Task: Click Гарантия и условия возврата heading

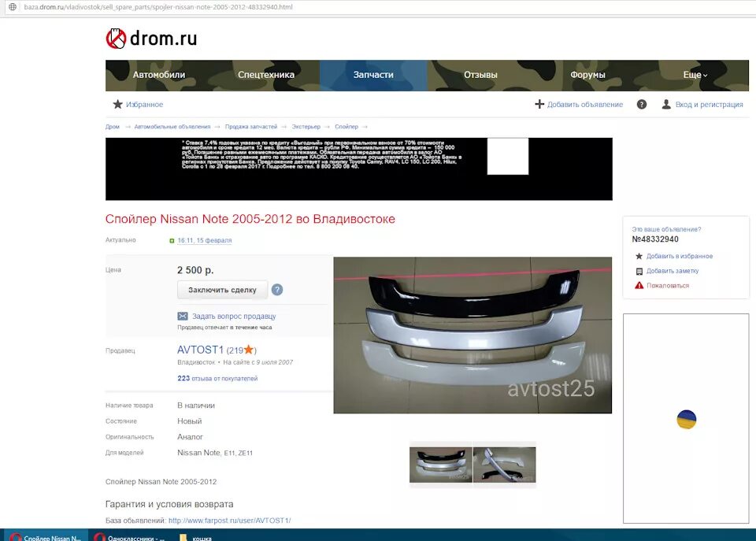Action: [x=169, y=504]
